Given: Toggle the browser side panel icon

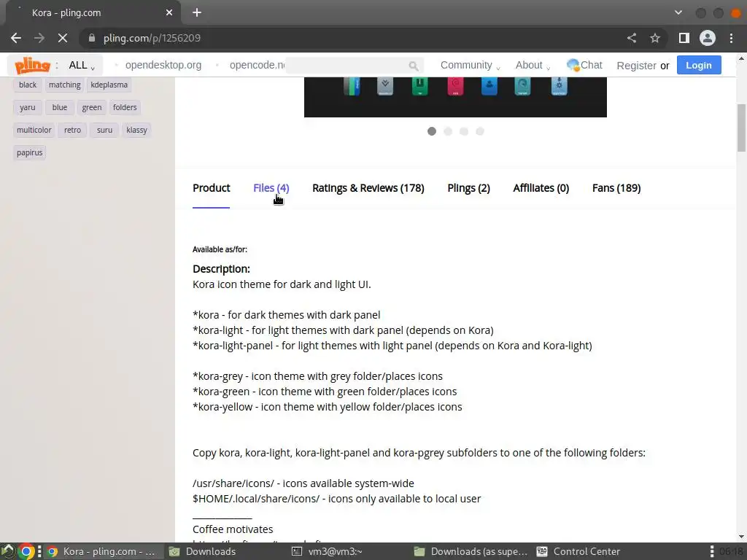Looking at the screenshot, I should [x=684, y=38].
